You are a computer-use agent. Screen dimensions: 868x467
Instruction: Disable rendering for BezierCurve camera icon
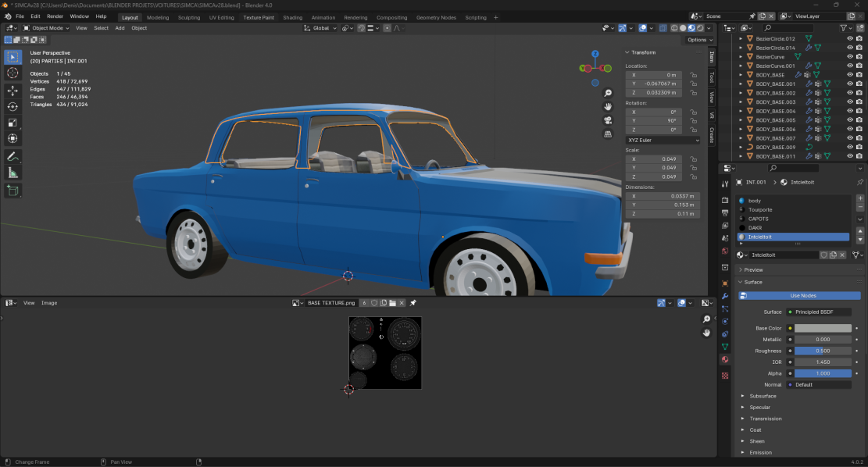(x=859, y=57)
